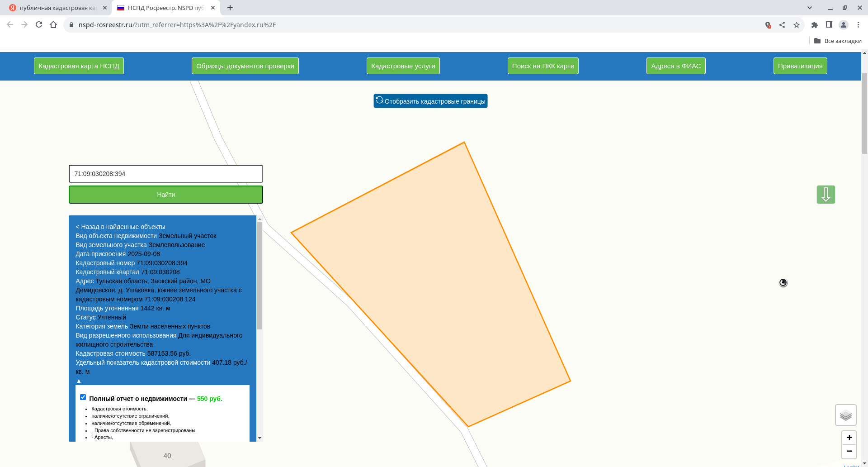This screenshot has height=467, width=868.
Task: Open the Приватизация menu item
Action: point(800,66)
